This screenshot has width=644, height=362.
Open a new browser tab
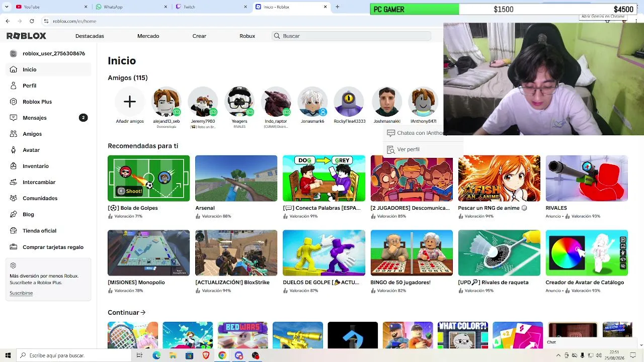point(337,7)
